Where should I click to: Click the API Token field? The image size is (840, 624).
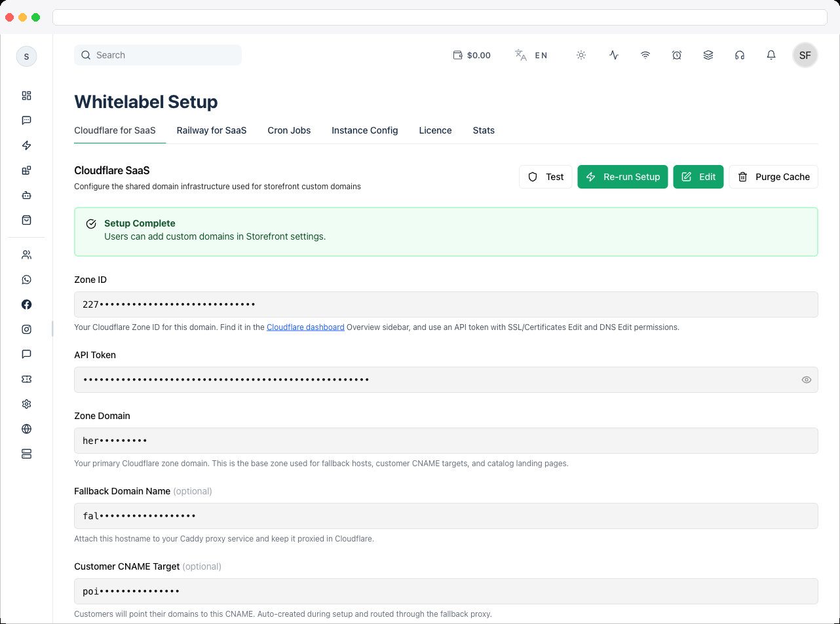click(x=446, y=380)
